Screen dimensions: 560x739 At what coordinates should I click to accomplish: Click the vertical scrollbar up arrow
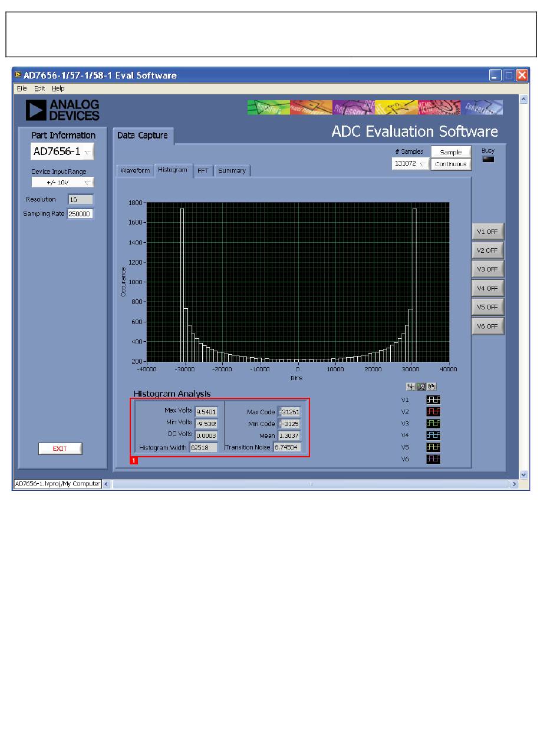(524, 99)
